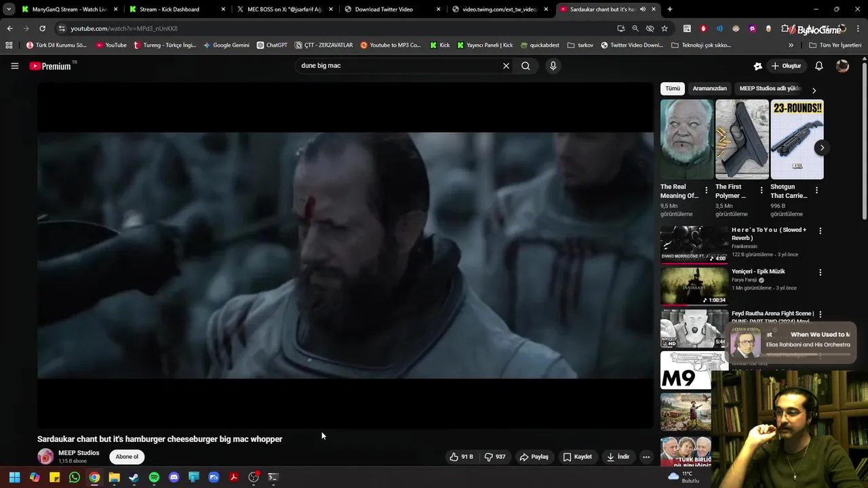Download video with İndir button
The image size is (868, 488).
tap(618, 457)
